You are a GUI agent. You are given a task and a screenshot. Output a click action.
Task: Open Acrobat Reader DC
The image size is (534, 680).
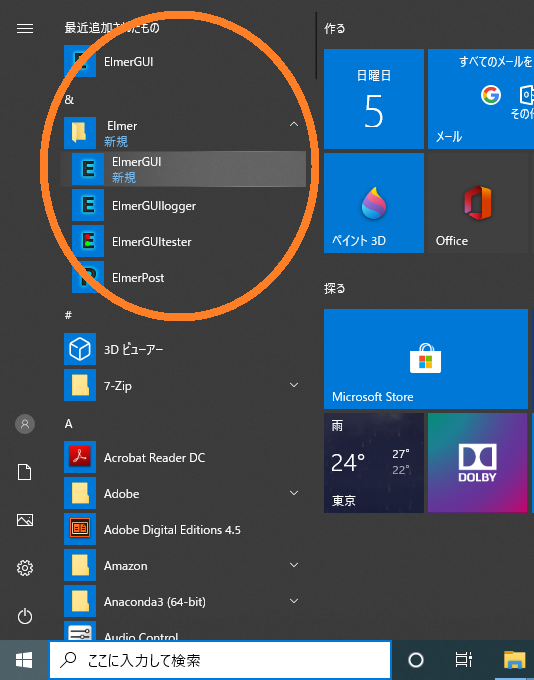(184, 457)
